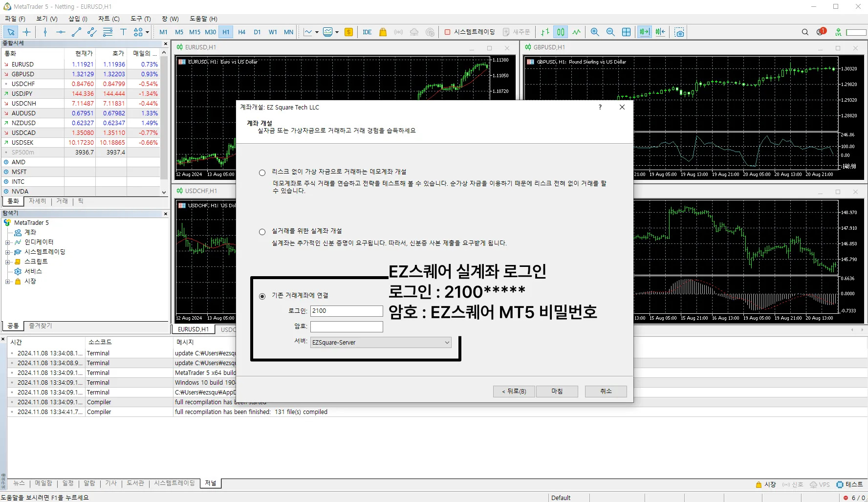This screenshot has height=502, width=868.
Task: Select the crosshair tool
Action: point(27,32)
